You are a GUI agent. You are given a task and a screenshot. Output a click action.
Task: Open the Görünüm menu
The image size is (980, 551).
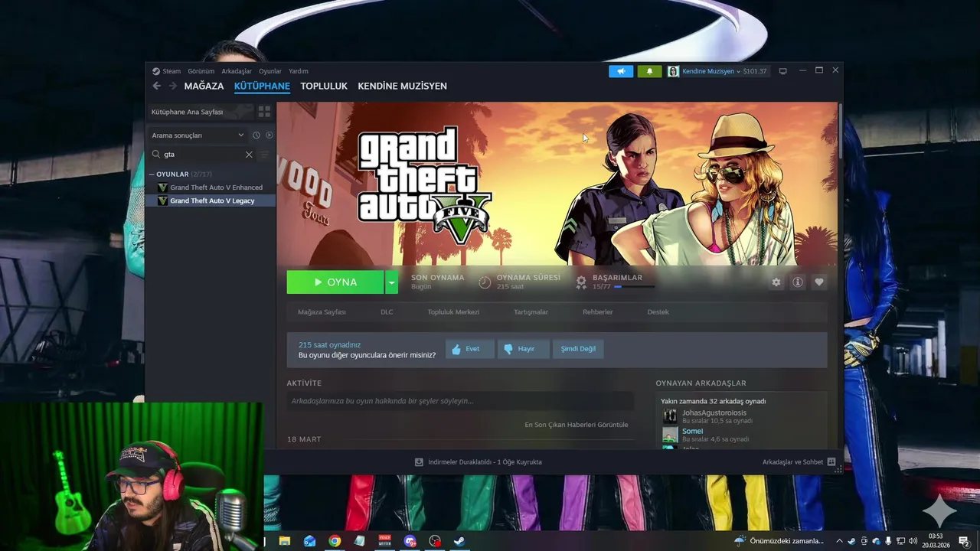click(201, 71)
